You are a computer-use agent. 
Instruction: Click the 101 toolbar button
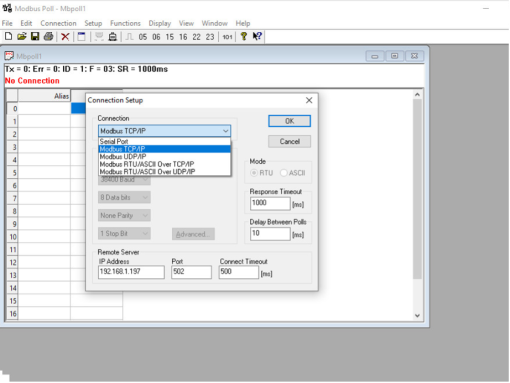(x=227, y=37)
